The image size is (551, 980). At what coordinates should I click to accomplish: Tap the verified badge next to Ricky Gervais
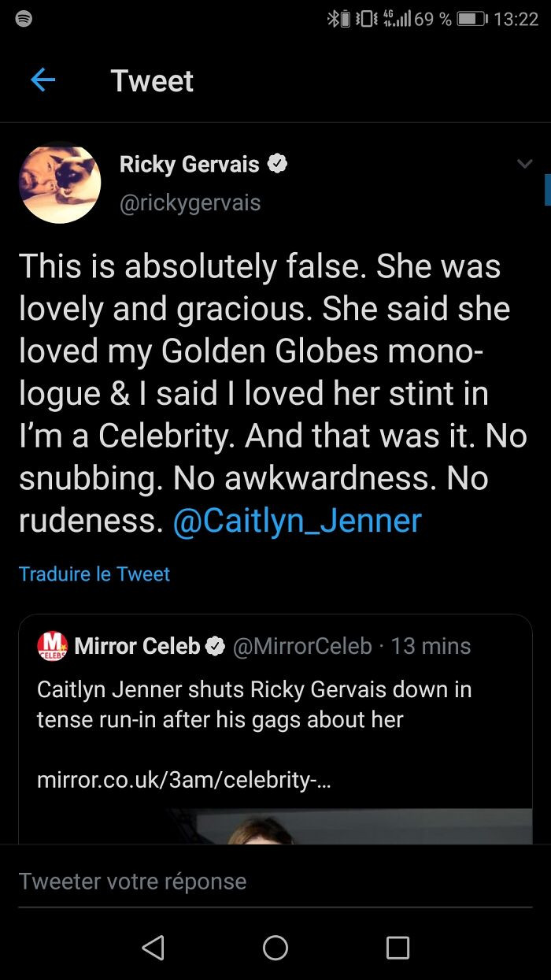tap(278, 164)
